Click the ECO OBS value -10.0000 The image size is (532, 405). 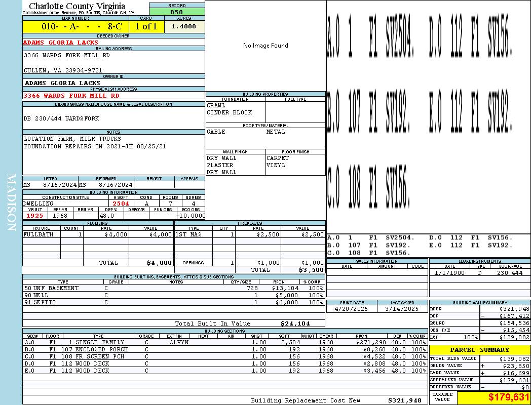191,216
